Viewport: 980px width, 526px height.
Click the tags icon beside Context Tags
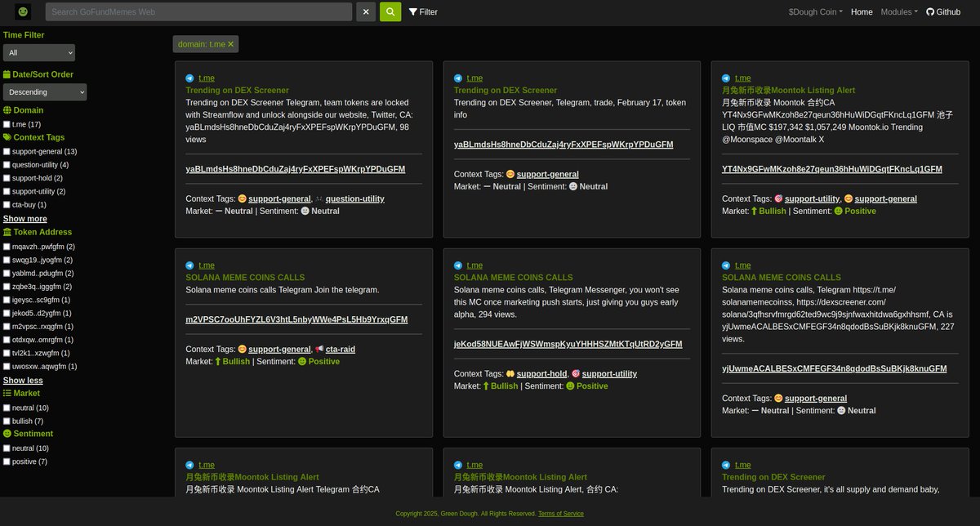click(7, 138)
